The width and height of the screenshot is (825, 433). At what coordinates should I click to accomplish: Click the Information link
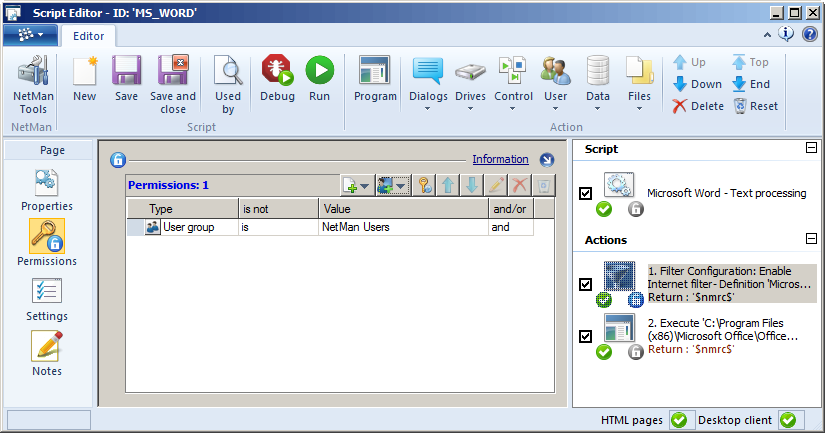click(x=500, y=159)
